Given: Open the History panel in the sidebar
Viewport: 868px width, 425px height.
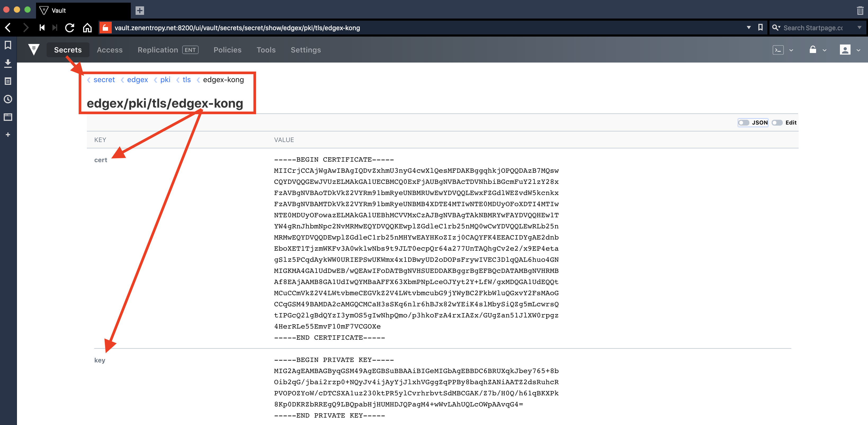Looking at the screenshot, I should (8, 99).
